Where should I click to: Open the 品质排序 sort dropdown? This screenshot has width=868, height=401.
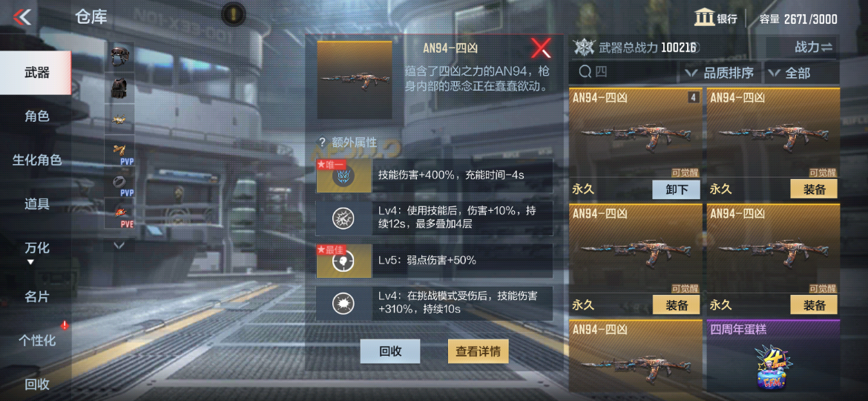click(x=720, y=73)
